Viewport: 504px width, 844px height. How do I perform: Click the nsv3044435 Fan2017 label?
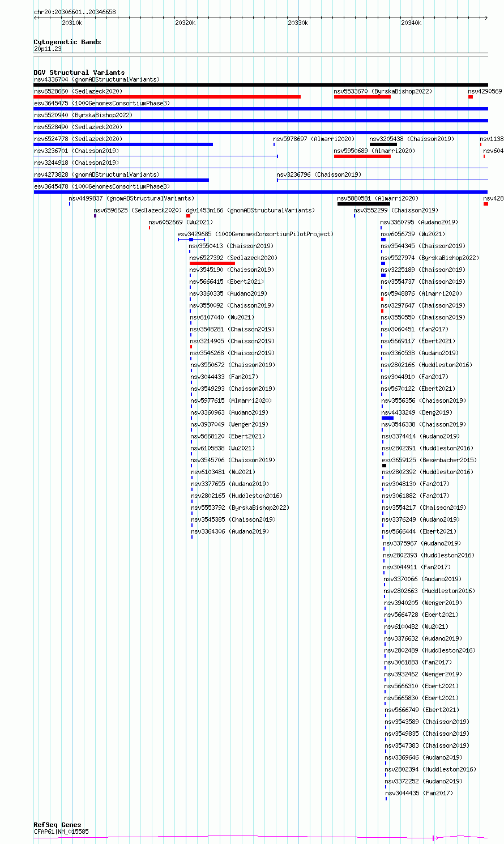(x=419, y=793)
